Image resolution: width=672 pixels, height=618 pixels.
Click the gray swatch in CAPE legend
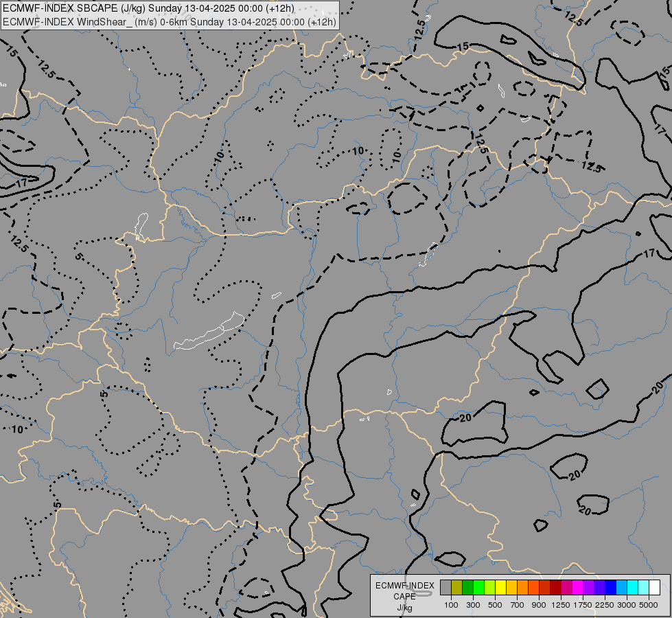[445, 587]
